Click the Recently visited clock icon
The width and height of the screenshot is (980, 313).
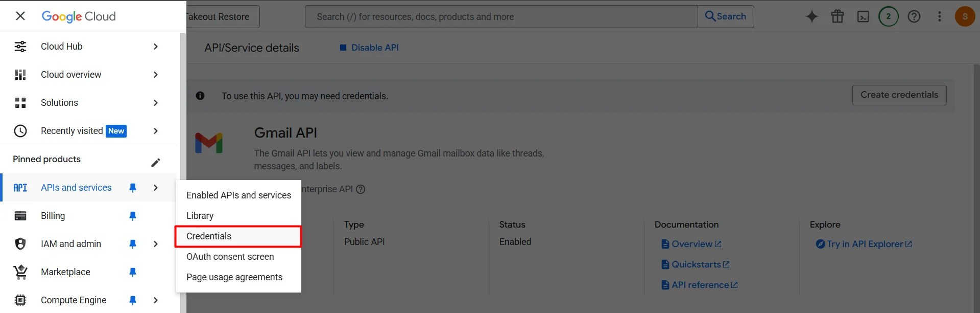20,131
